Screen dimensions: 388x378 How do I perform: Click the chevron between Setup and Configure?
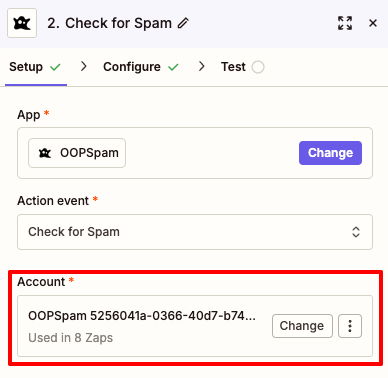coord(84,67)
